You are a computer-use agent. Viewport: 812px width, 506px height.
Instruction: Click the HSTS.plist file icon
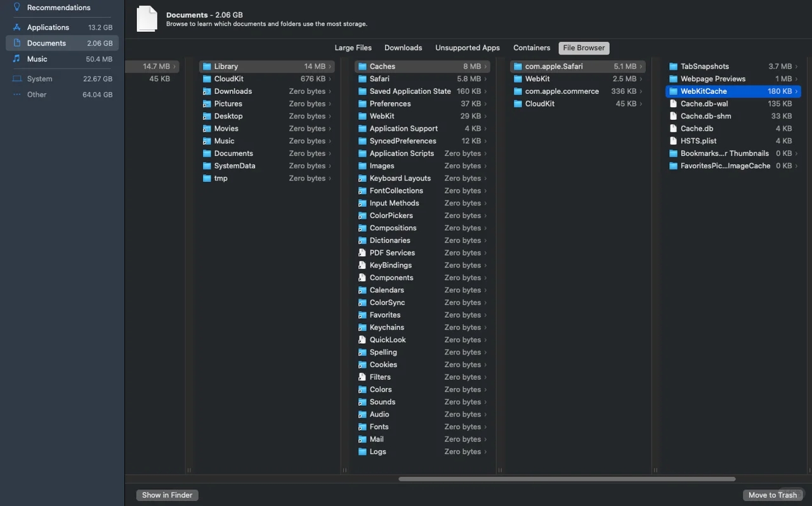674,141
